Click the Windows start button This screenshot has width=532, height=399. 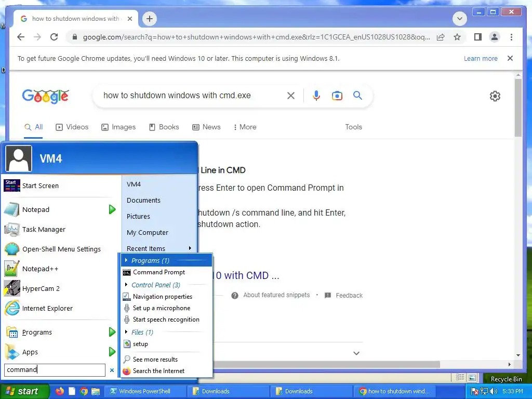[24, 391]
